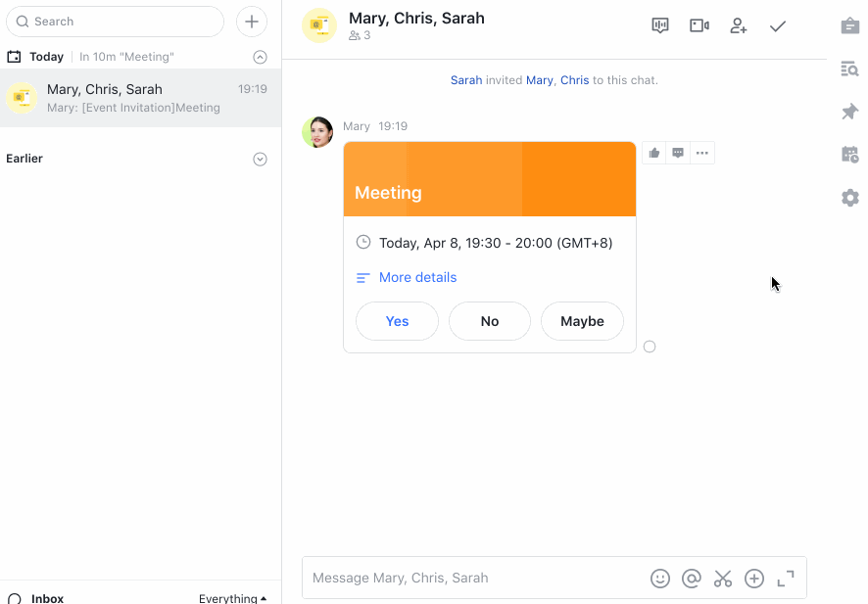Screen dimensions: 868x604
Task: Add member with the person-plus icon
Action: coord(739,25)
